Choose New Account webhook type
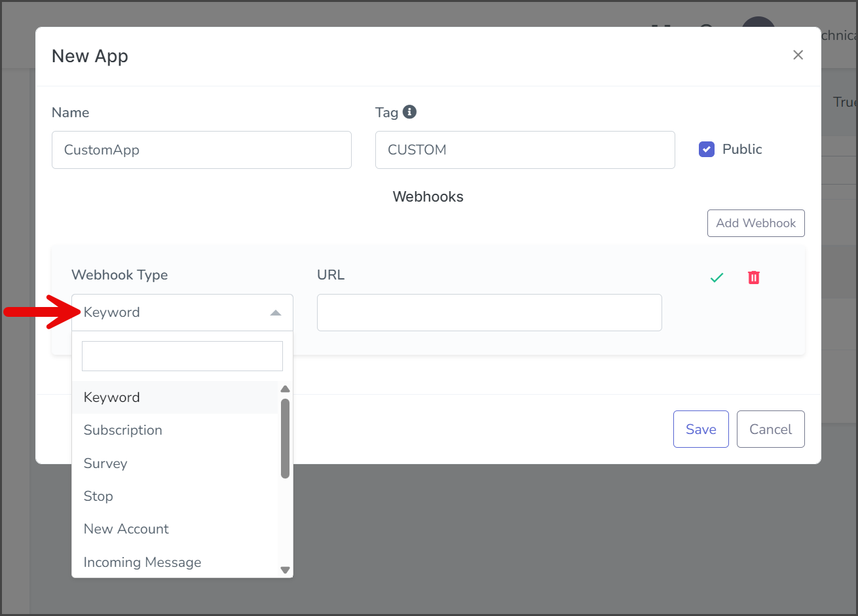The width and height of the screenshot is (858, 616). [x=175, y=529]
